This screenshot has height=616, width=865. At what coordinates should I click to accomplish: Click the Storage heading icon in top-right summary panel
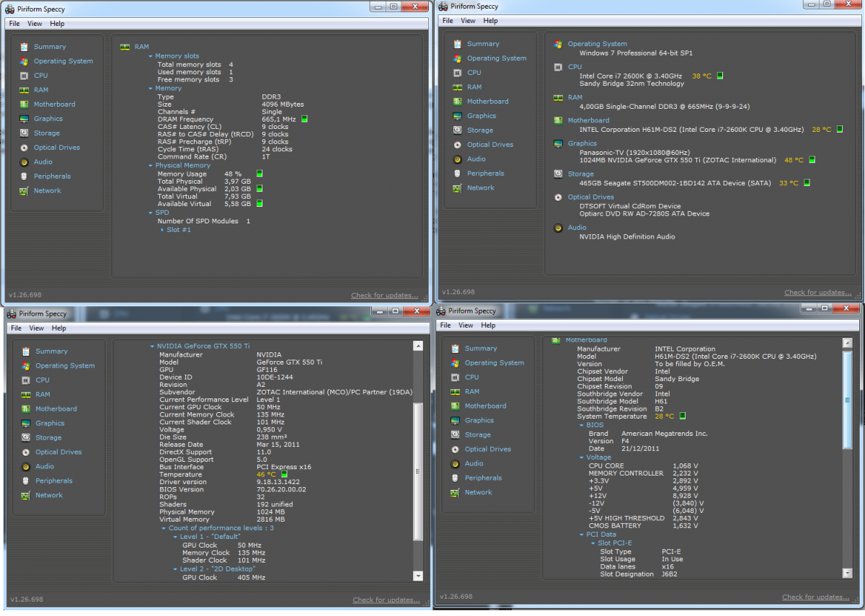(x=558, y=174)
